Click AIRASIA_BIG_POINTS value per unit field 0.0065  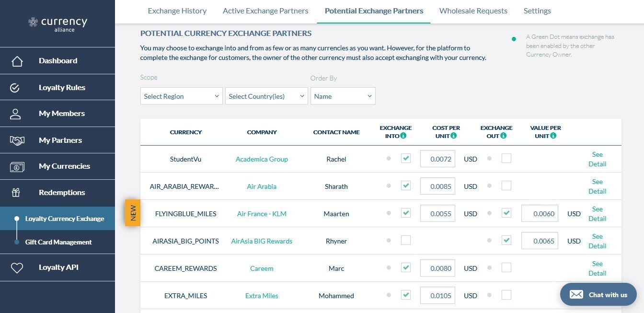pyautogui.click(x=540, y=241)
